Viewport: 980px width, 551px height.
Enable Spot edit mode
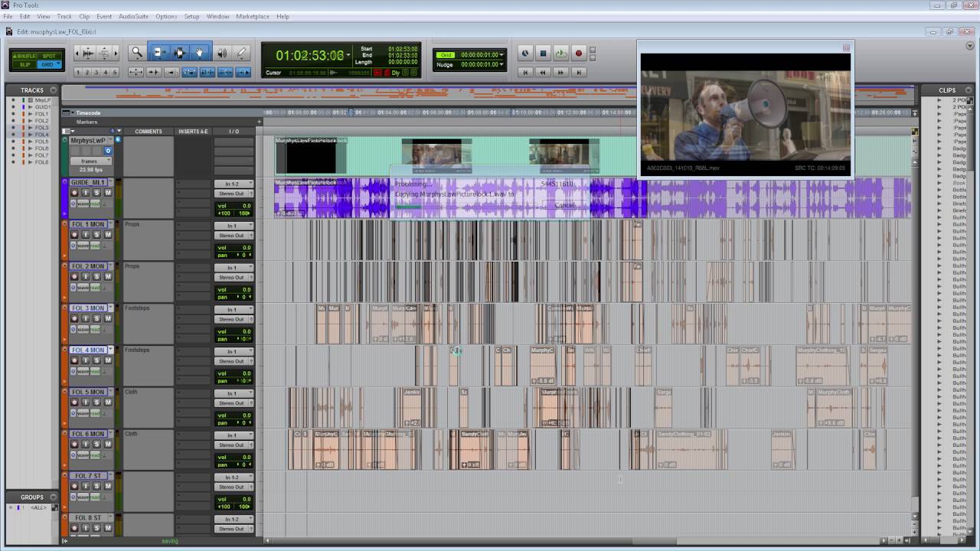[49, 56]
